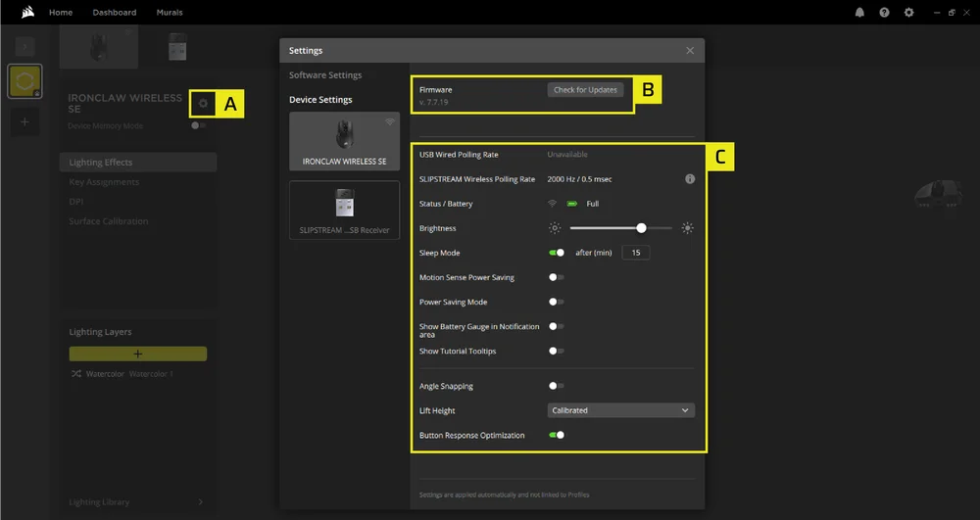
Task: Open the Home tab
Action: (x=61, y=13)
